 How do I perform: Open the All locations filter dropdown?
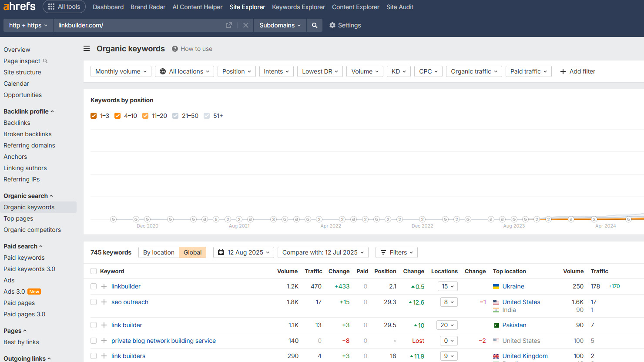pyautogui.click(x=184, y=71)
